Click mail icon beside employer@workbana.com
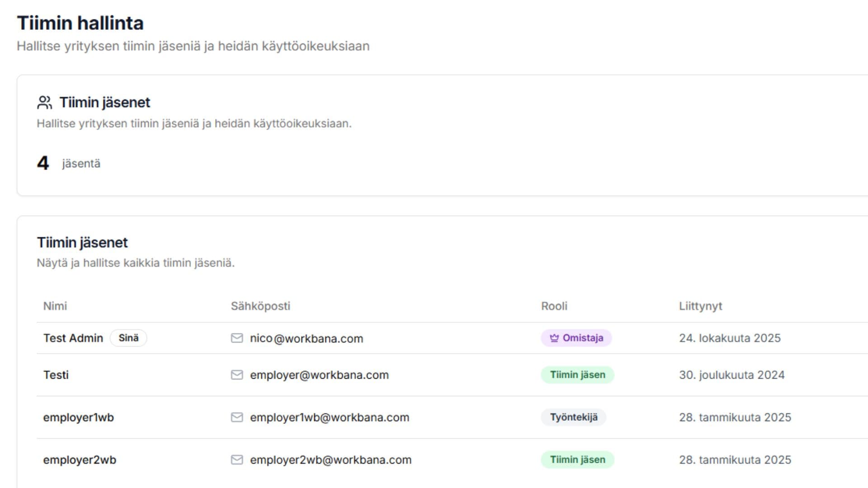This screenshot has height=488, width=868. click(x=237, y=375)
